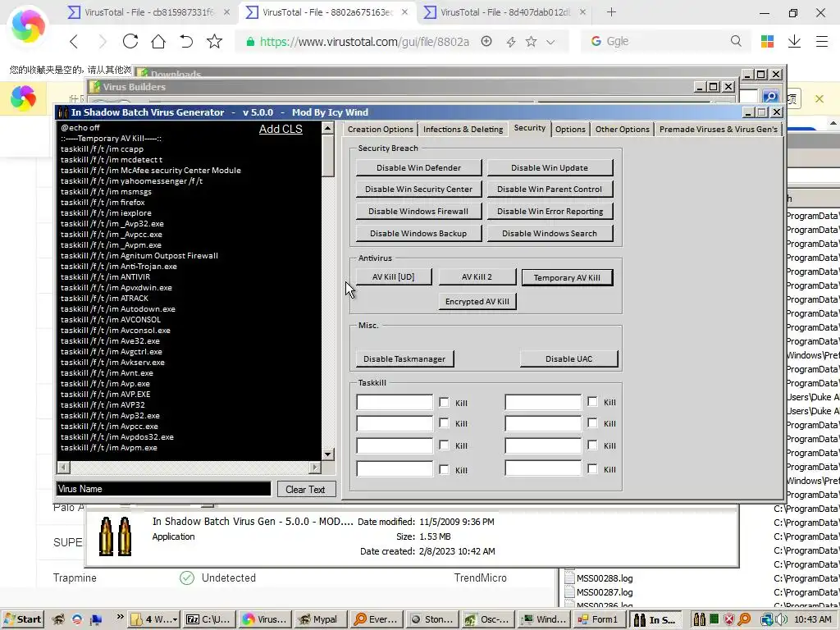840x630 pixels.
Task: Click the Add CLS link
Action: (x=281, y=129)
